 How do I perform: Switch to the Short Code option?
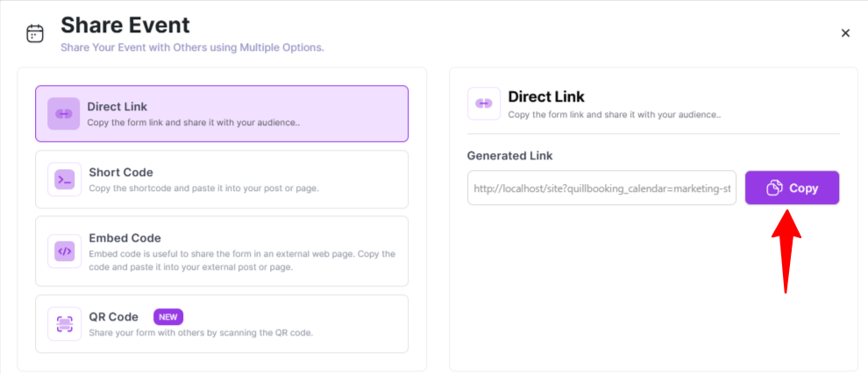[222, 180]
